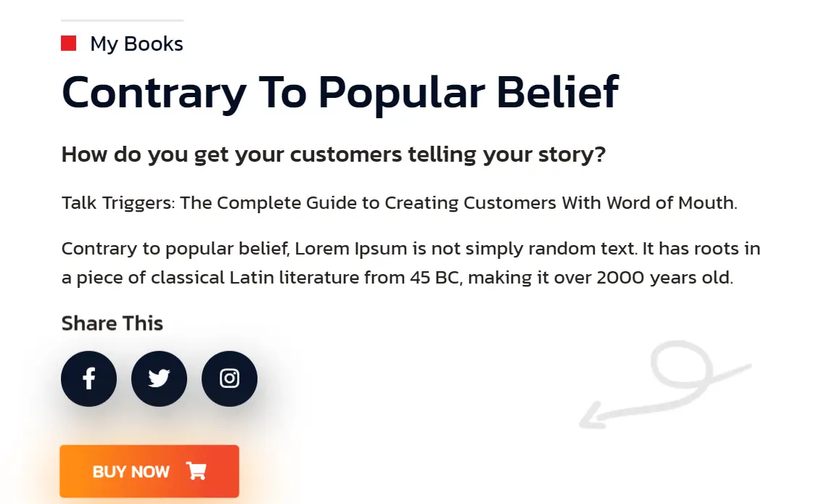816x504 pixels.
Task: Click the red square beside My Books
Action: click(x=69, y=44)
